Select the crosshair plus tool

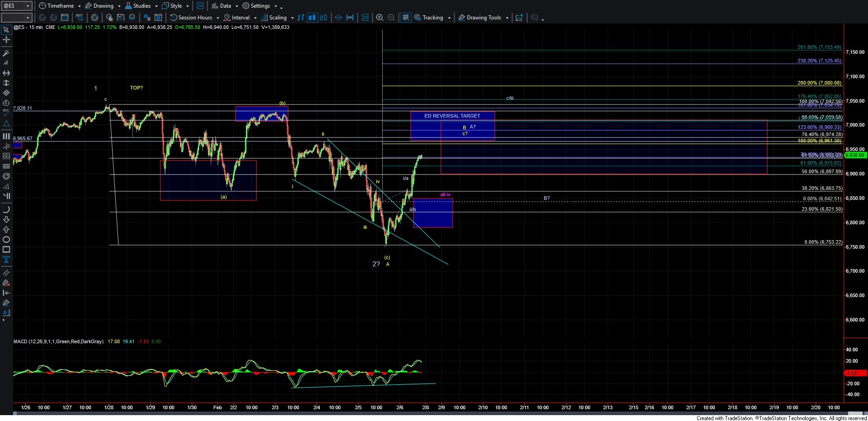pyautogui.click(x=6, y=40)
